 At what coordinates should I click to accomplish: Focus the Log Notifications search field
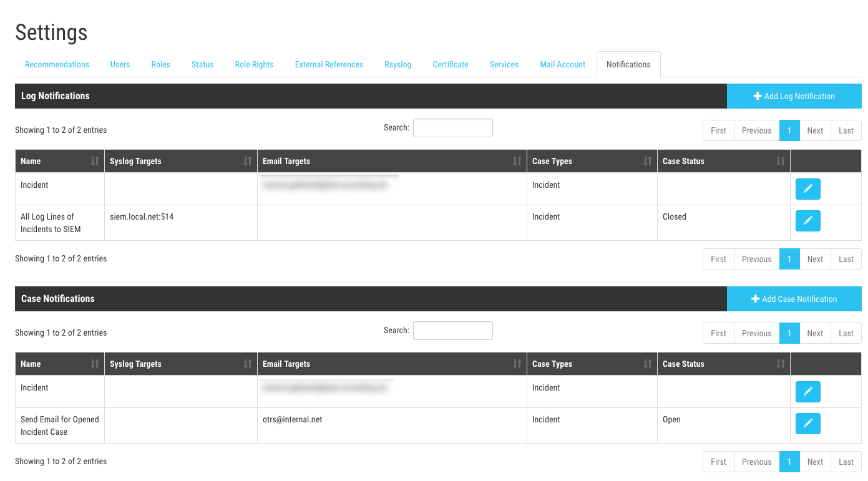point(452,128)
